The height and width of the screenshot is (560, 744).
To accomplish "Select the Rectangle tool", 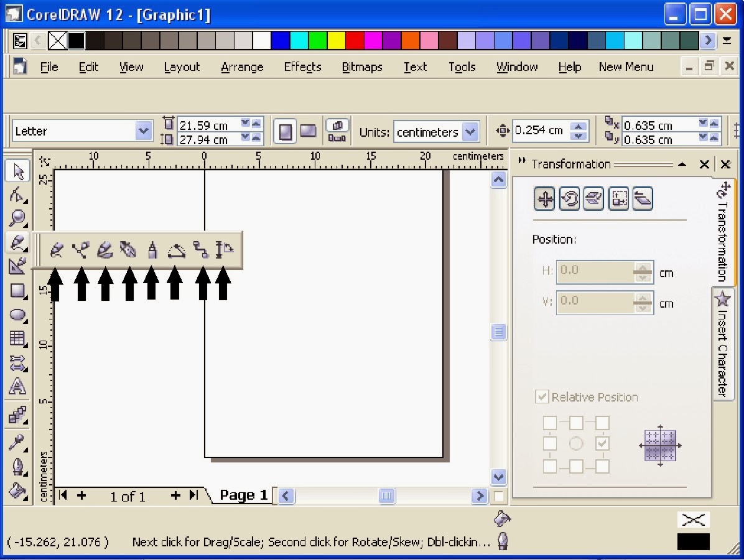I will [x=17, y=290].
